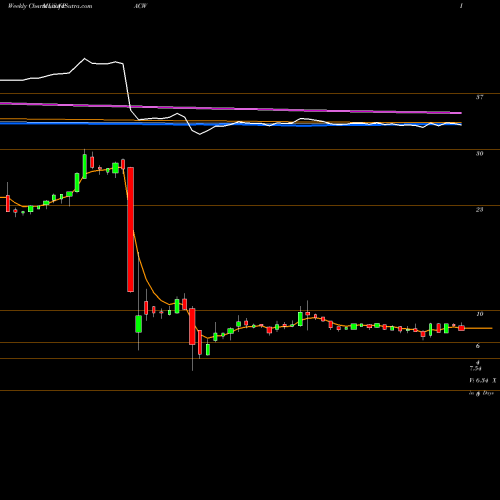Select the 10 price axis label
The width and height of the screenshot is (500, 500).
click(x=479, y=314)
